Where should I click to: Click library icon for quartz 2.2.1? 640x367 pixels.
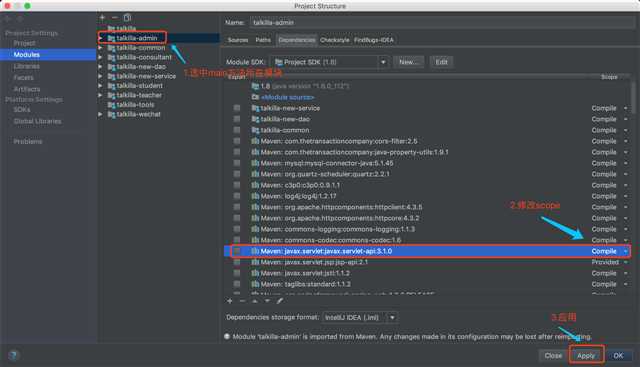click(x=255, y=174)
